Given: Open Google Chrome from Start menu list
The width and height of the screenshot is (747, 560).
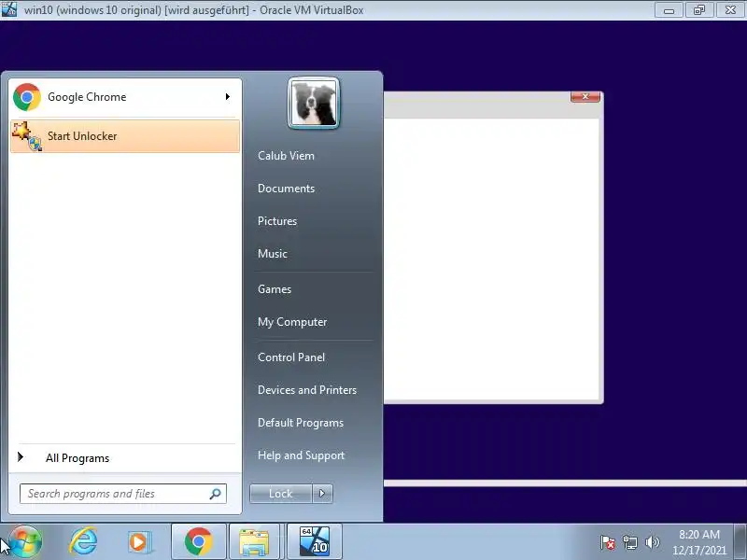Looking at the screenshot, I should [125, 97].
